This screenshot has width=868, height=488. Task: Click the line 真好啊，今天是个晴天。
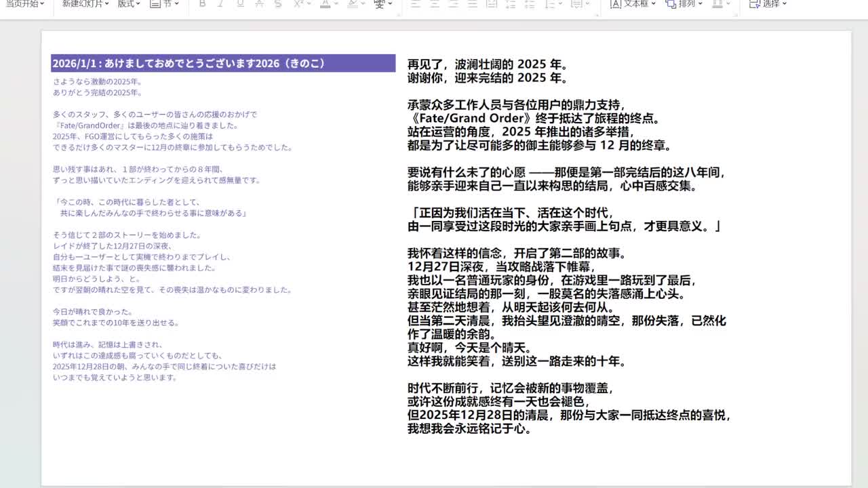[469, 348]
